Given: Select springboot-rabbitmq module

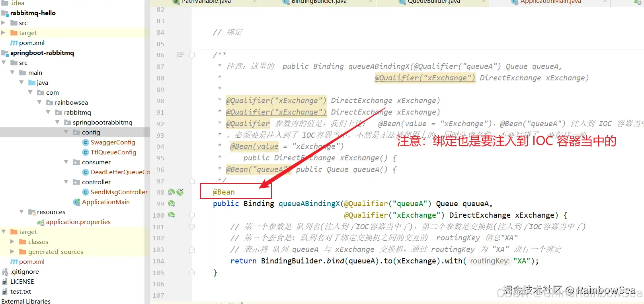Looking at the screenshot, I should click(x=42, y=53).
